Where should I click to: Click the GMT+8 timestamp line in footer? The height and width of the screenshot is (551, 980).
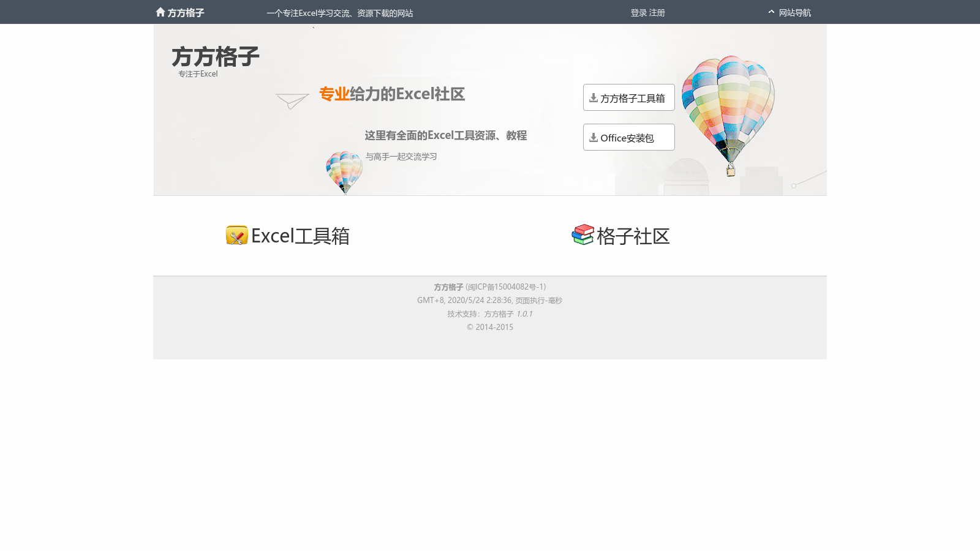point(490,301)
